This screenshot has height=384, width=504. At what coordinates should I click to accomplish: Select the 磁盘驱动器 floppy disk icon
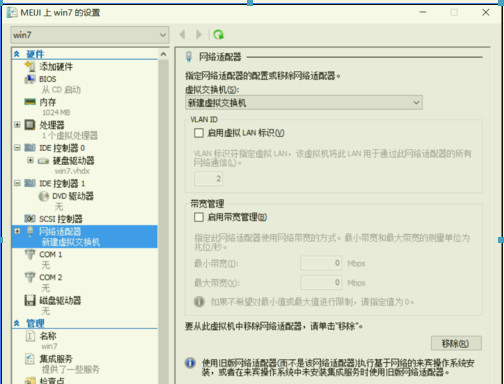(30, 300)
